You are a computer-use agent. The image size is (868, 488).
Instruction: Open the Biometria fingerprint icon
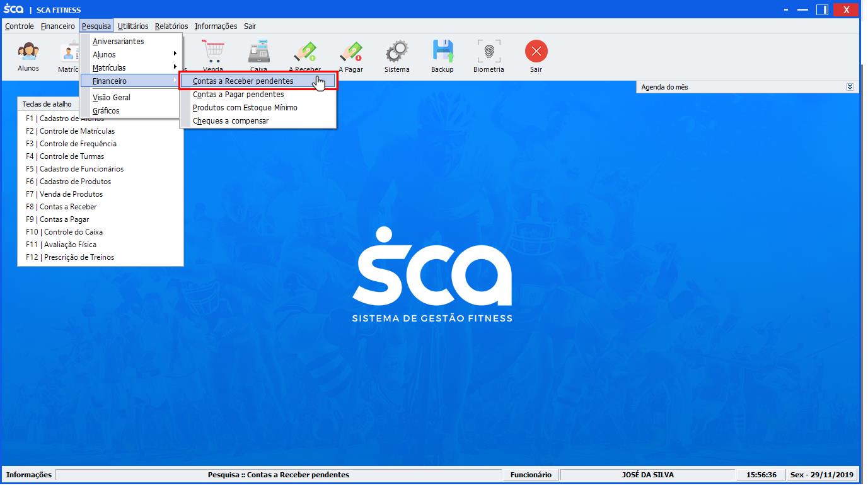(489, 56)
